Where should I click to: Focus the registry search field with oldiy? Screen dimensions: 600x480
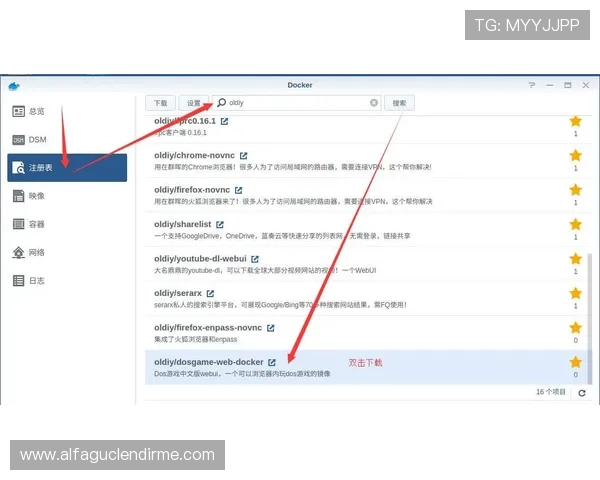(x=297, y=103)
